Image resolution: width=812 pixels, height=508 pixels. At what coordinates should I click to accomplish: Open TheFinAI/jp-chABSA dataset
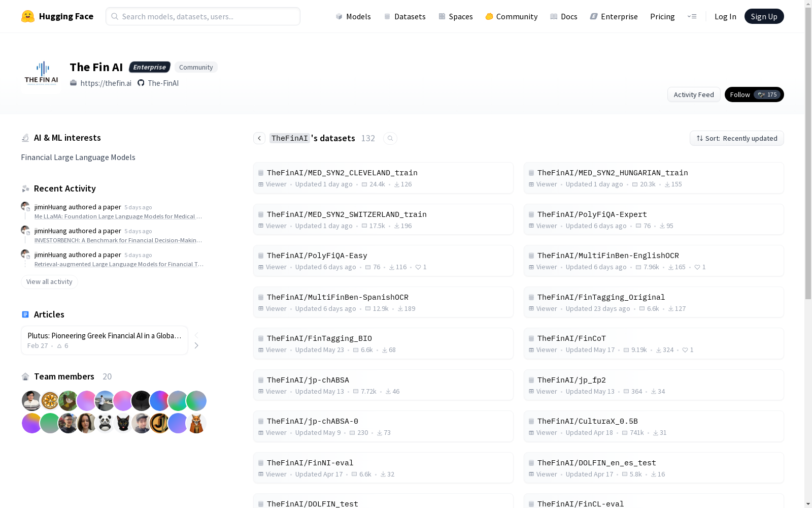383,385
